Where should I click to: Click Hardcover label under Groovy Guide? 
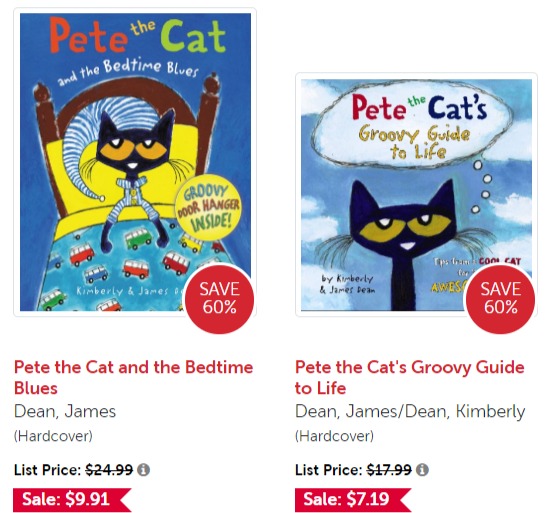coord(334,436)
